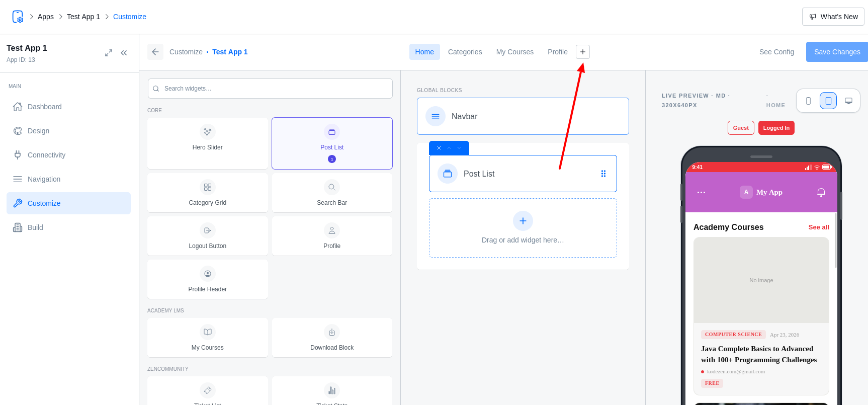Image resolution: width=868 pixels, height=405 pixels.
Task: Select the Navbar global block
Action: [x=523, y=116]
